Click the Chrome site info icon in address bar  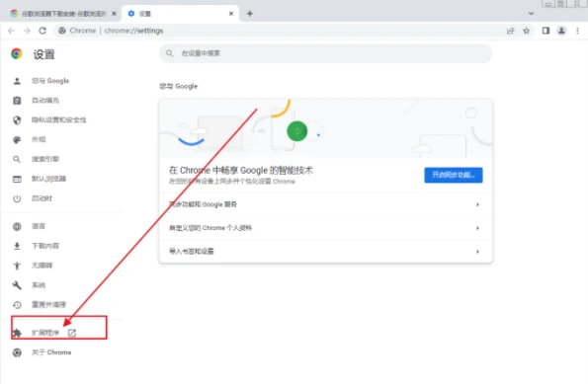[x=62, y=31]
